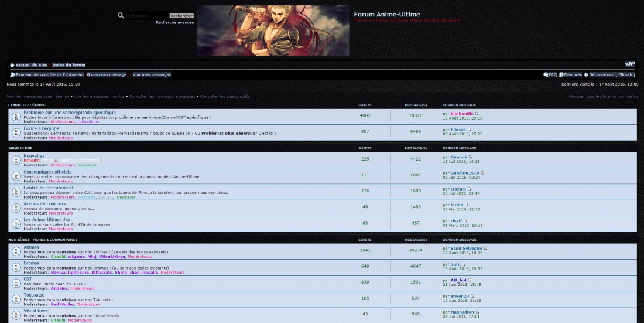The height and width of the screenshot is (323, 644).
Task: Open user profile cissif
Action: click(x=456, y=221)
